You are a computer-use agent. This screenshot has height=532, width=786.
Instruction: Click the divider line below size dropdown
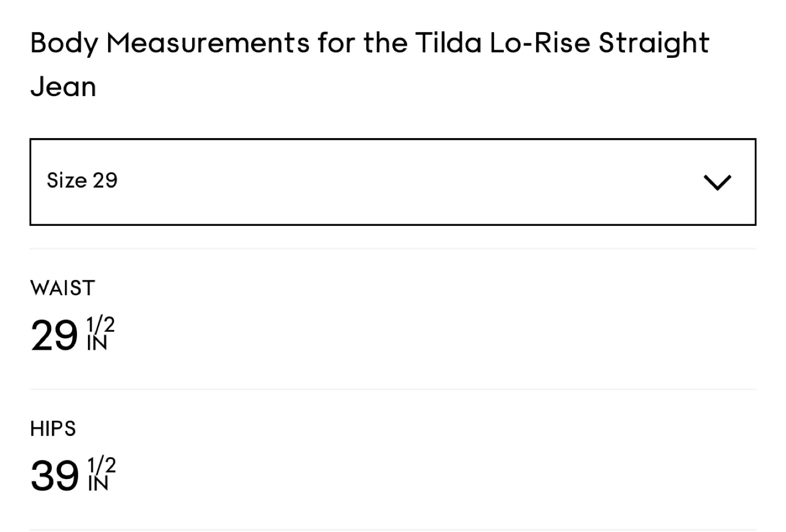click(393, 249)
